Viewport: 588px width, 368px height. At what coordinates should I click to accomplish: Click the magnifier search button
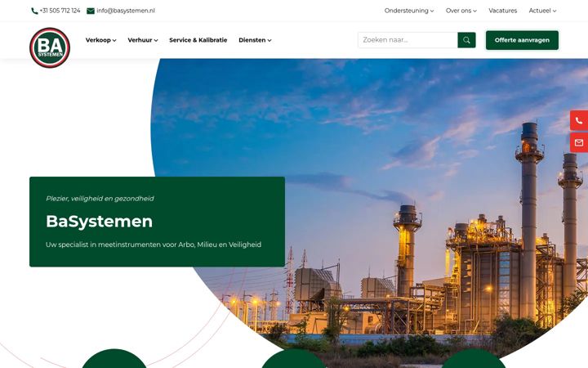pyautogui.click(x=466, y=40)
